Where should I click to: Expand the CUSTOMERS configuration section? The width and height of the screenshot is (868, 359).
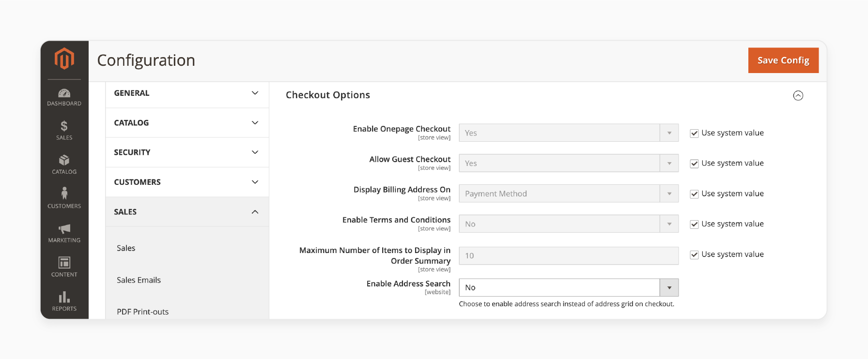pos(187,182)
